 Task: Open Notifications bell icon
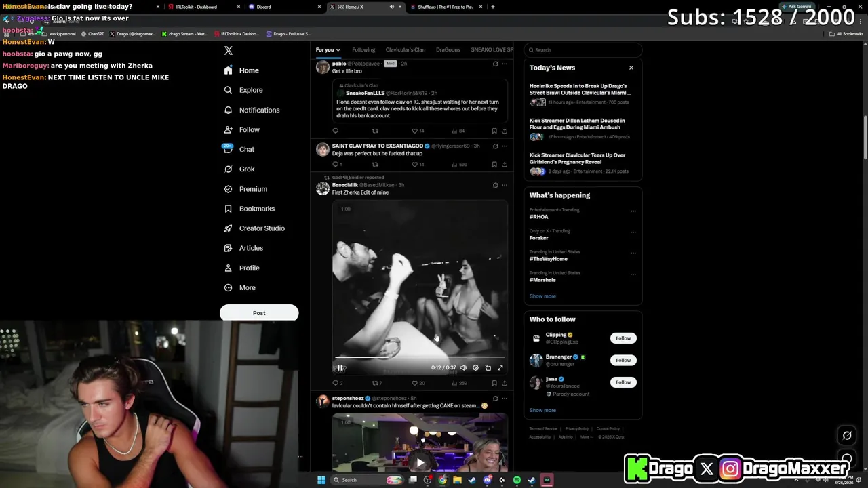[x=229, y=110]
